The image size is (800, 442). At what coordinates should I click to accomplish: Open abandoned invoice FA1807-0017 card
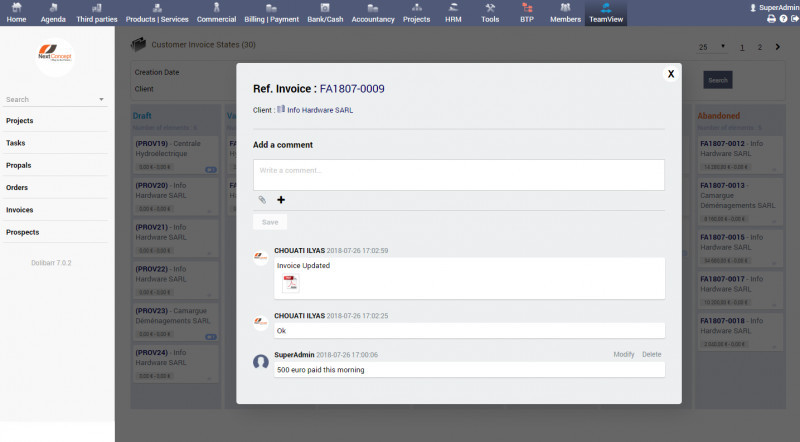point(740,290)
